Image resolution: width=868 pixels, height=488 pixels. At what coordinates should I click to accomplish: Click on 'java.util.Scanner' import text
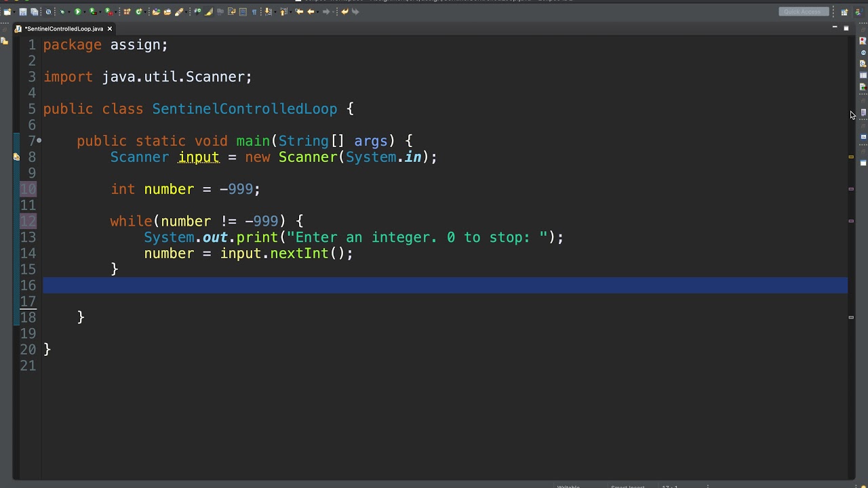(x=174, y=77)
